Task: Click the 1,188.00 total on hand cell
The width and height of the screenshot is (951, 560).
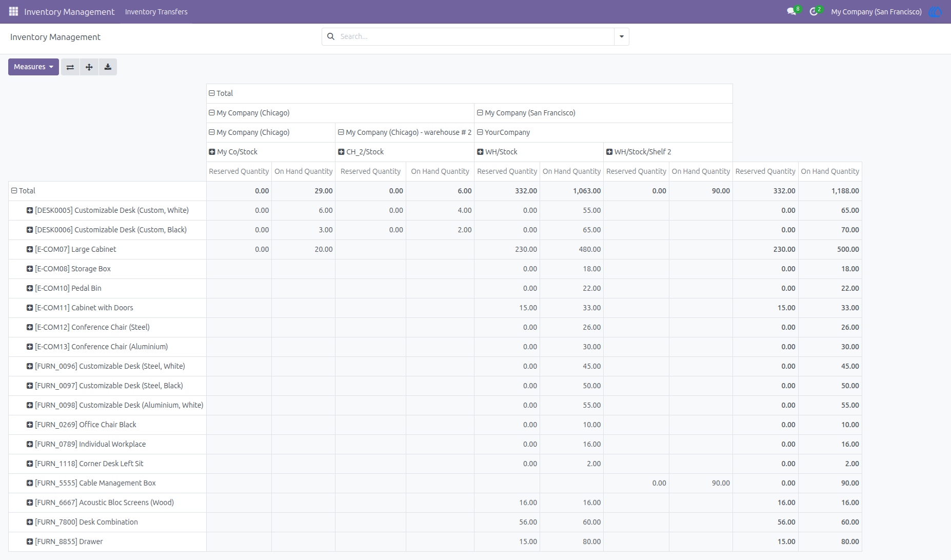Action: 830,191
